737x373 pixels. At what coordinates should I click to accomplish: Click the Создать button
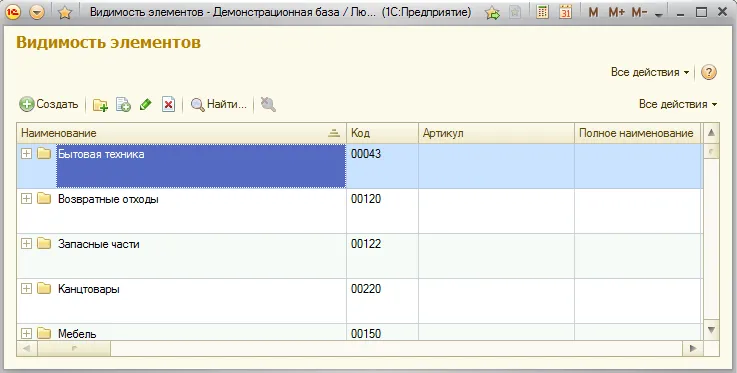(x=49, y=104)
